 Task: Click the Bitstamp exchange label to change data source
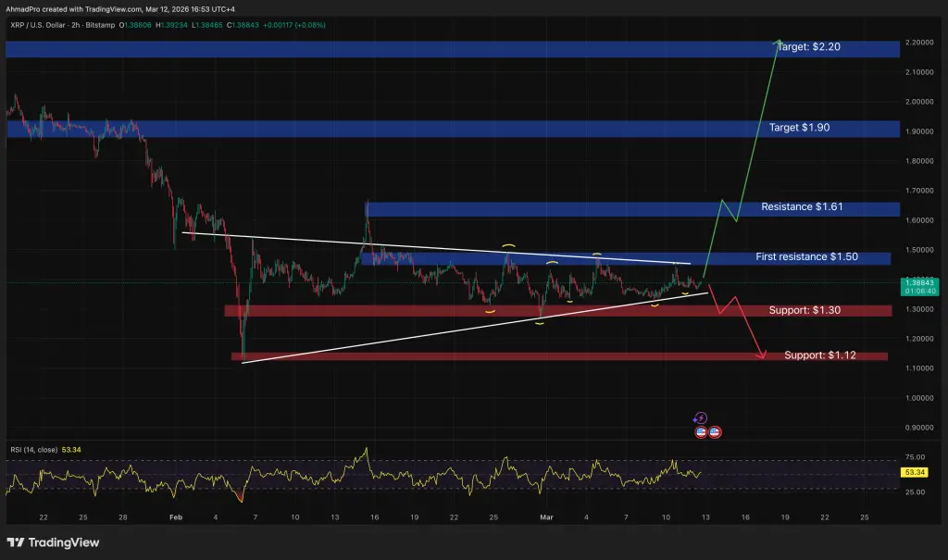[x=101, y=26]
